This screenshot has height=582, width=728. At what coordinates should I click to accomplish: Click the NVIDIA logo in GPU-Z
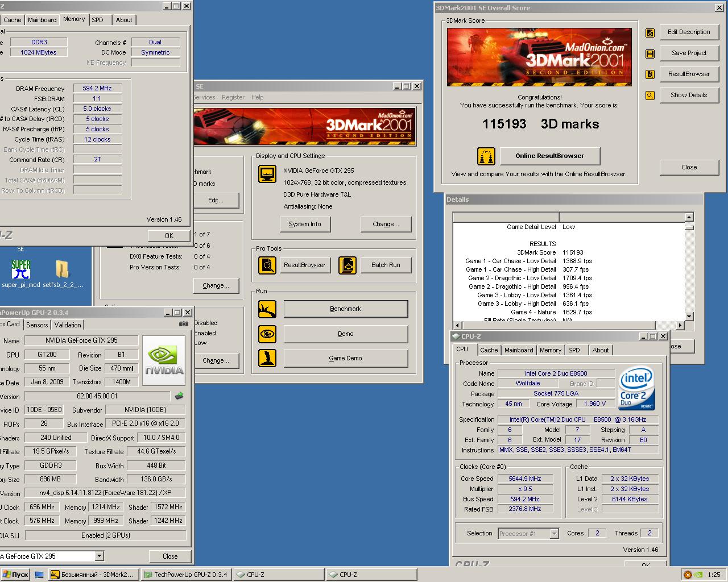(x=164, y=361)
